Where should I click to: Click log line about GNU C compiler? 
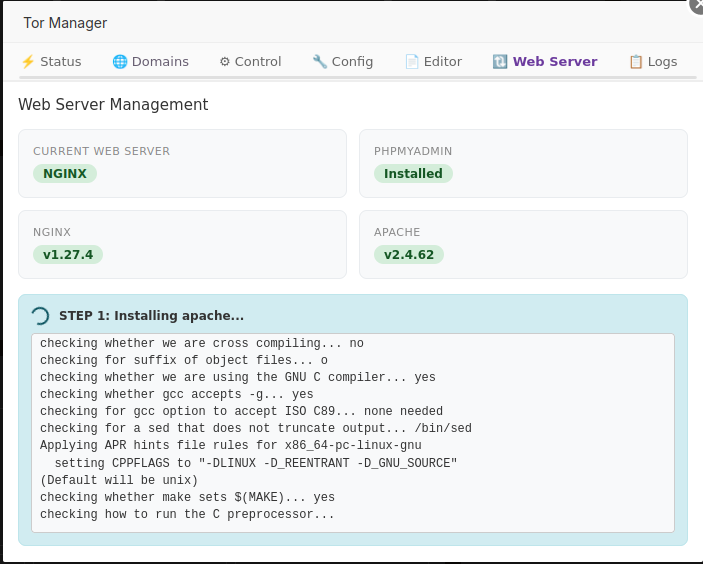click(238, 377)
